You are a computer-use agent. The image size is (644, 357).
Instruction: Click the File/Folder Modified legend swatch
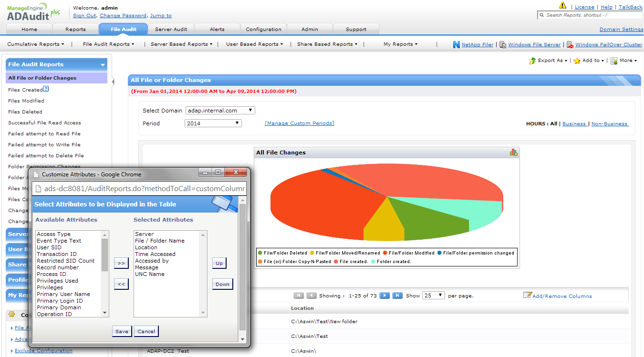pos(385,253)
